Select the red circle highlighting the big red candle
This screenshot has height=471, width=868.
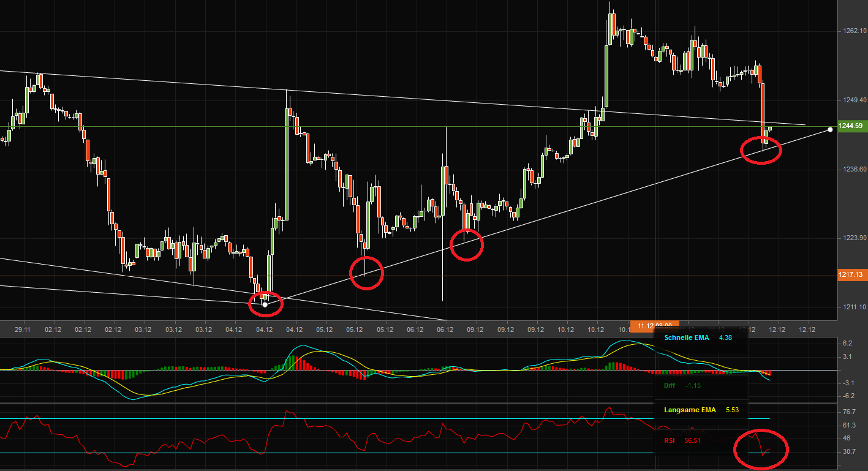[x=761, y=149]
